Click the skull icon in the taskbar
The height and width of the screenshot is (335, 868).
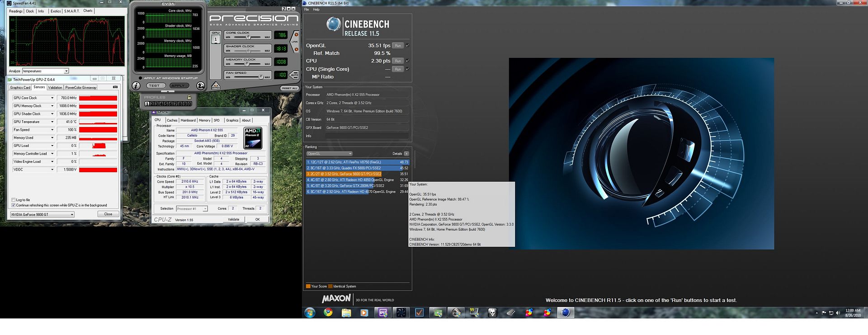click(x=492, y=312)
